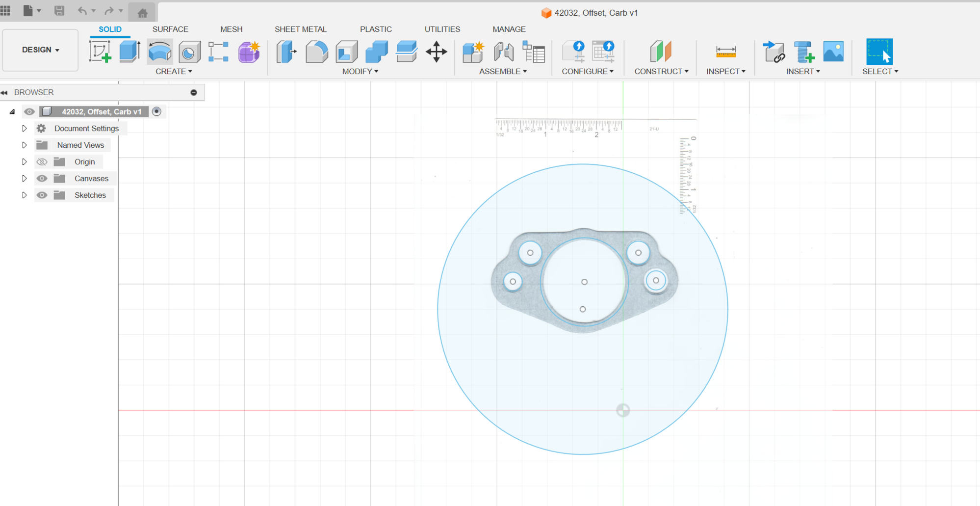Choose the Fillet tool

[316, 52]
